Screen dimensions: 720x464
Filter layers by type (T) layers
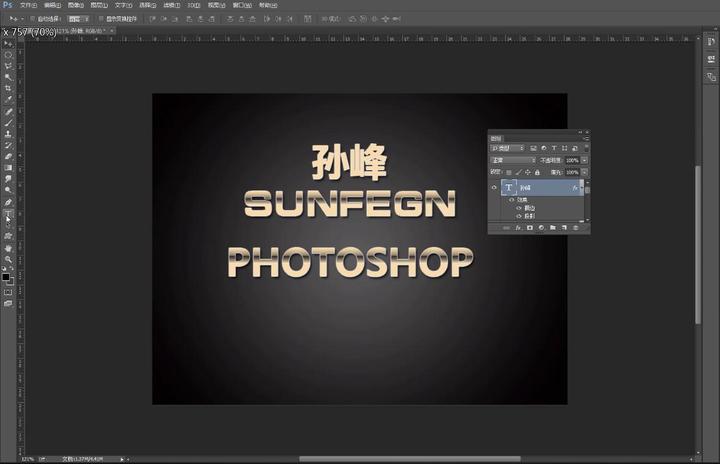click(554, 148)
